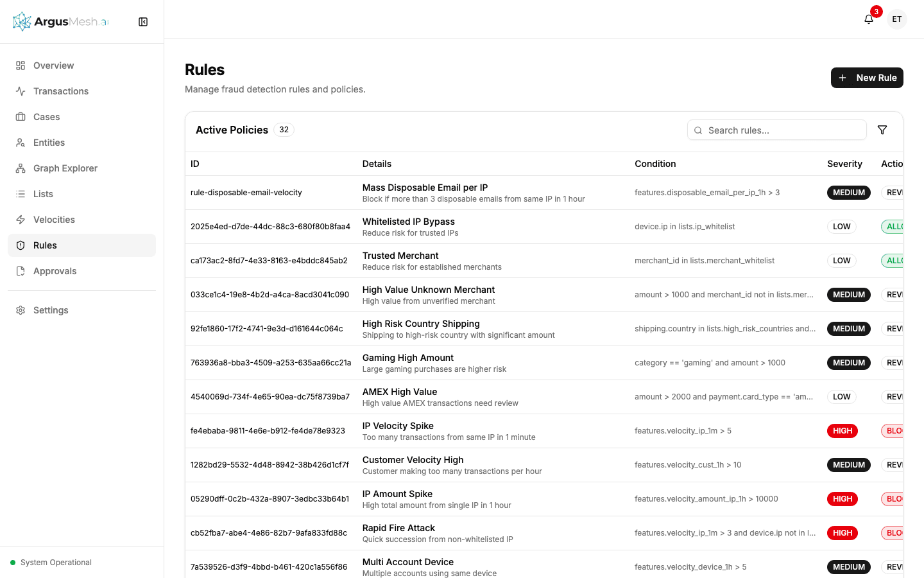Image resolution: width=924 pixels, height=578 pixels.
Task: Open the ET user avatar menu
Action: (896, 19)
